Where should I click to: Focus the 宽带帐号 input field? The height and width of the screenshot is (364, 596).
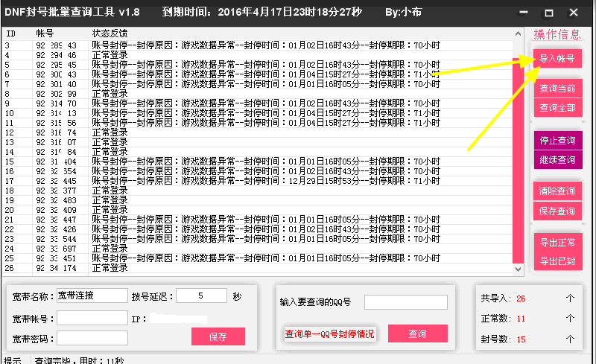[92, 318]
